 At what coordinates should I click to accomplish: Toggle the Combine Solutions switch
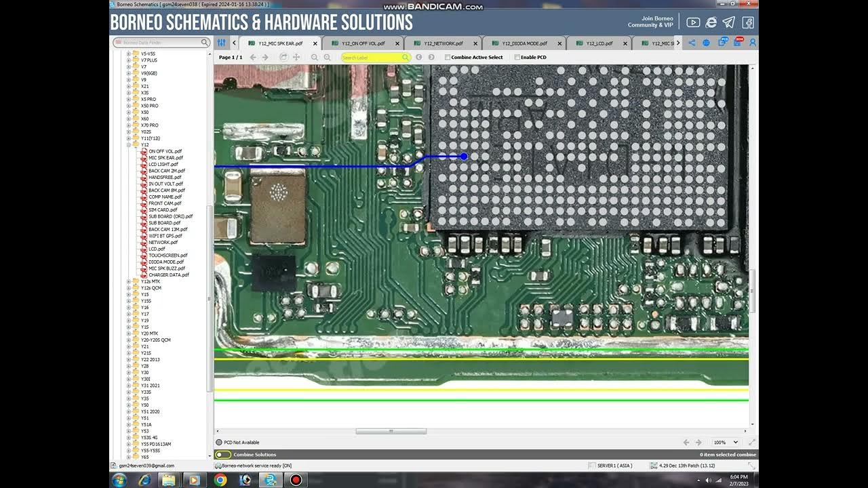tap(222, 455)
